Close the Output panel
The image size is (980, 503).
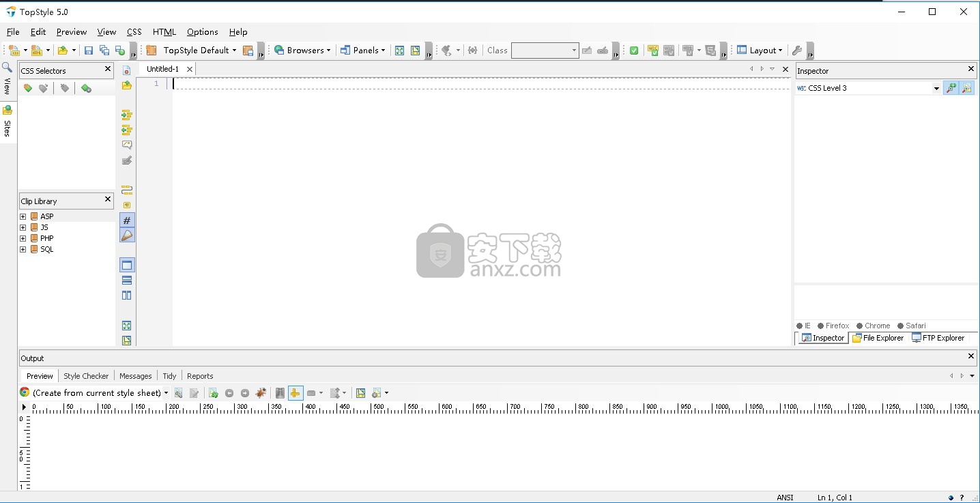(x=971, y=356)
